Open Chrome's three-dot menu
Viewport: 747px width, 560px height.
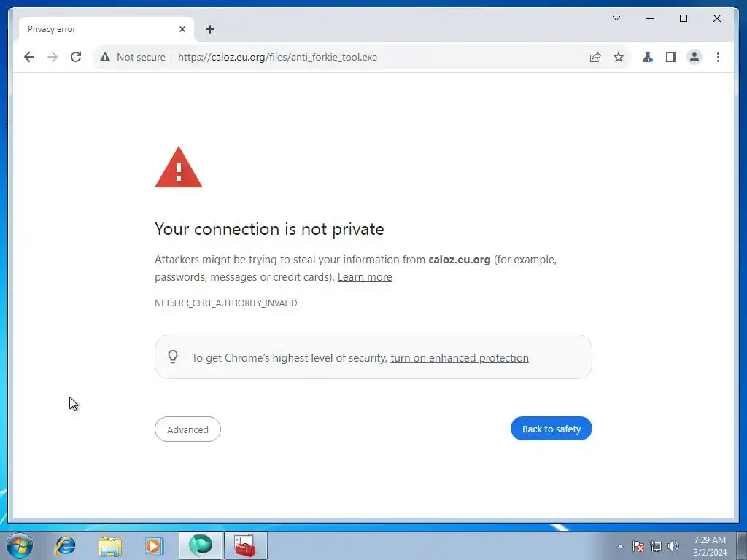click(718, 57)
